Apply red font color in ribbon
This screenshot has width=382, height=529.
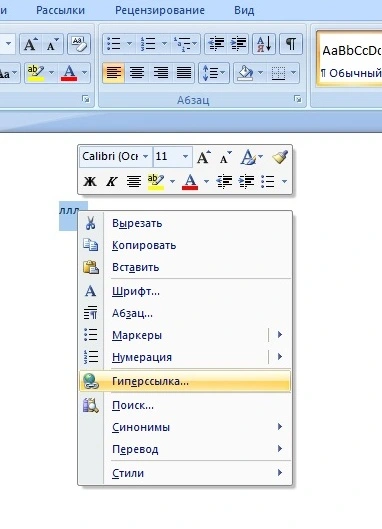(x=69, y=73)
